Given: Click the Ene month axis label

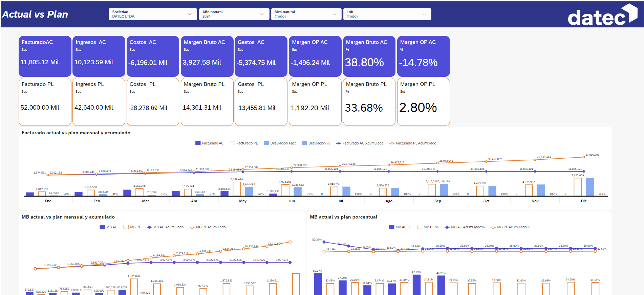Looking at the screenshot, I should (x=48, y=201).
